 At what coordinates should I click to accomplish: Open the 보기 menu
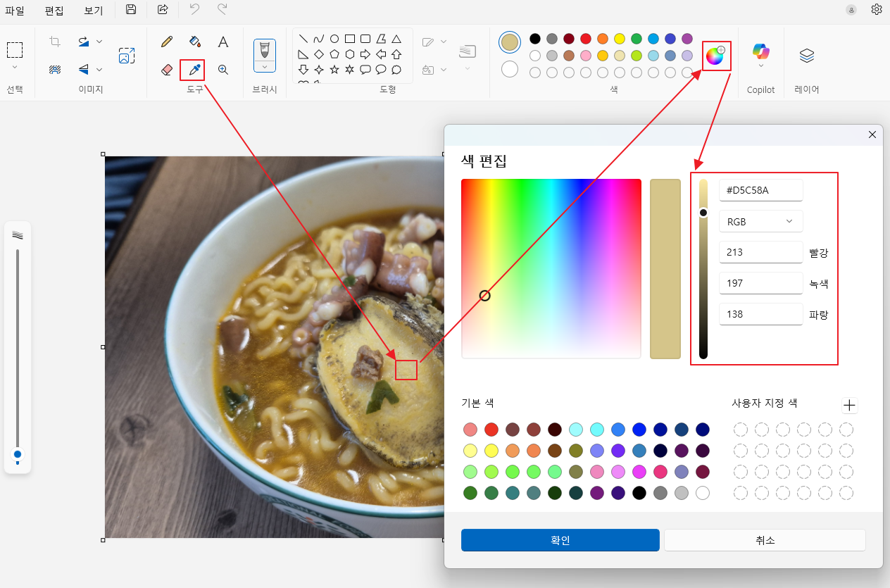click(x=93, y=11)
